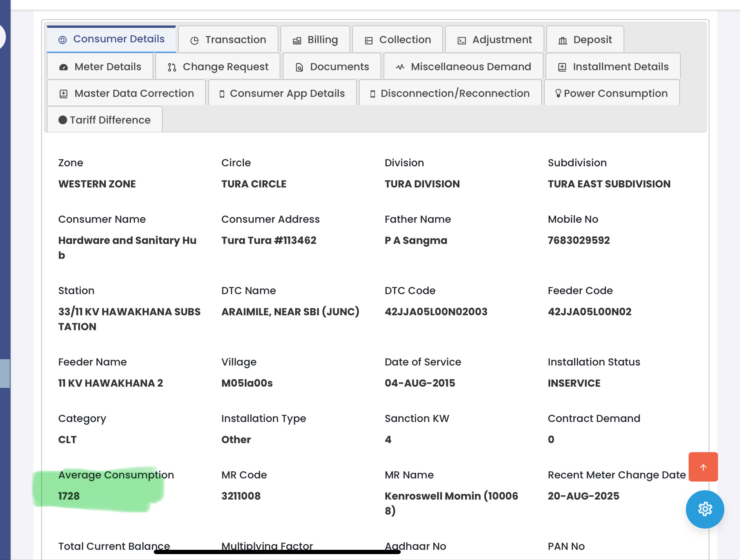Image resolution: width=740 pixels, height=560 pixels.
Task: Click the Meter Details gauge icon
Action: (64, 67)
